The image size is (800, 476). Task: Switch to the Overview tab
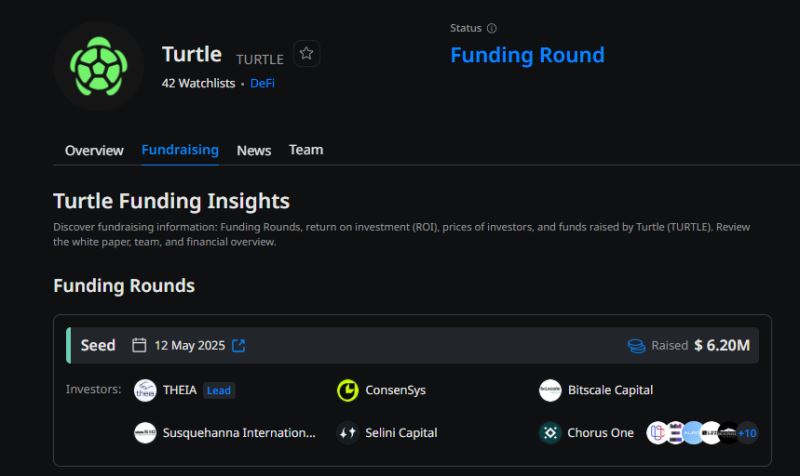point(94,150)
